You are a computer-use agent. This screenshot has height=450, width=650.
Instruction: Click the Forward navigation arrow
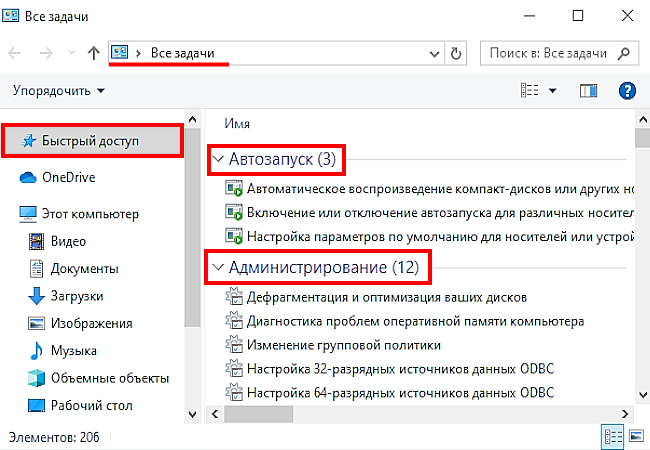(46, 53)
